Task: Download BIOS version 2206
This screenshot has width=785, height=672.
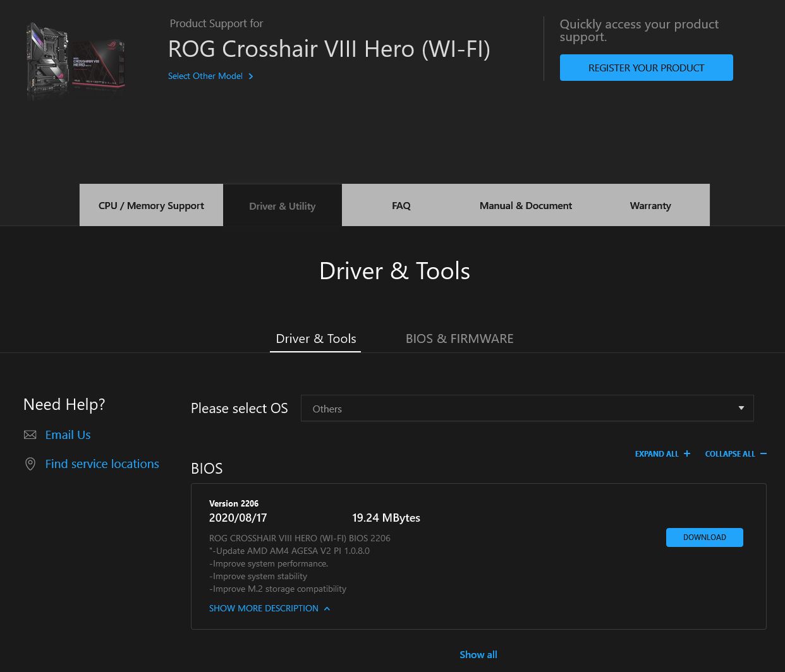Action: [704, 537]
